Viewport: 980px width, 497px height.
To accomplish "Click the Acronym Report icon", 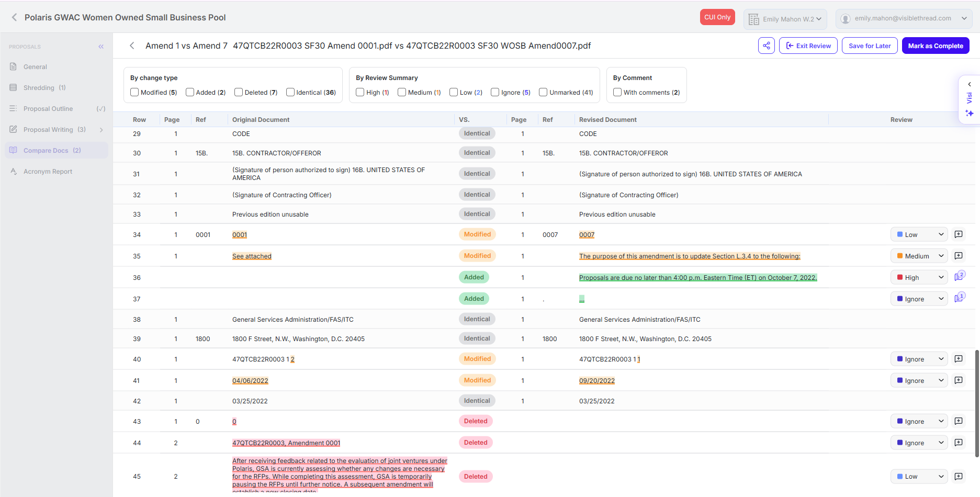I will [x=14, y=171].
